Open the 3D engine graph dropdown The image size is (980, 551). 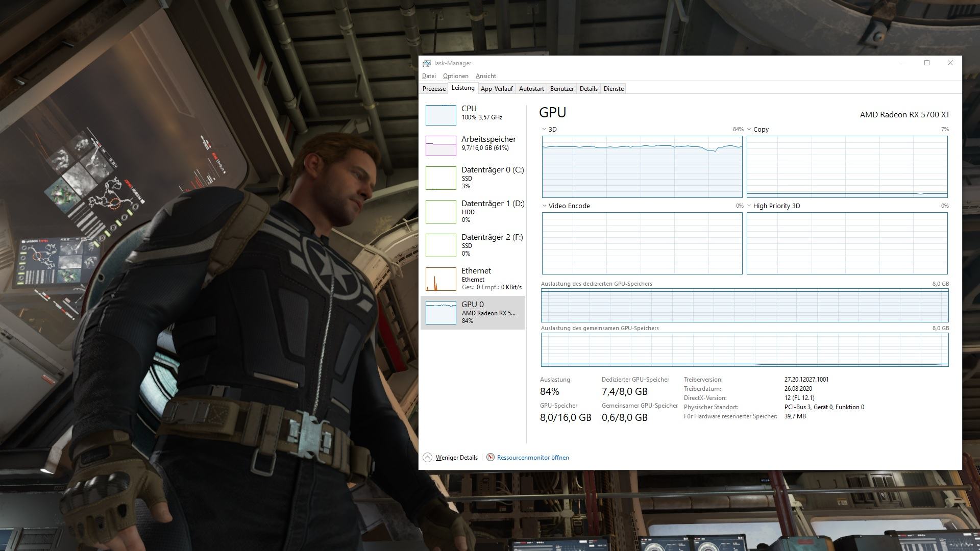[544, 130]
